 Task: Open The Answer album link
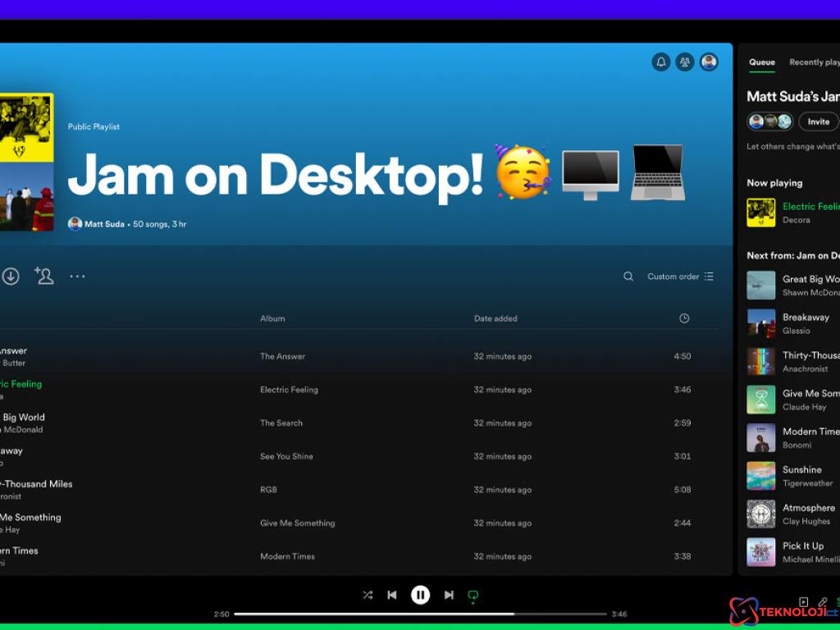tap(282, 356)
